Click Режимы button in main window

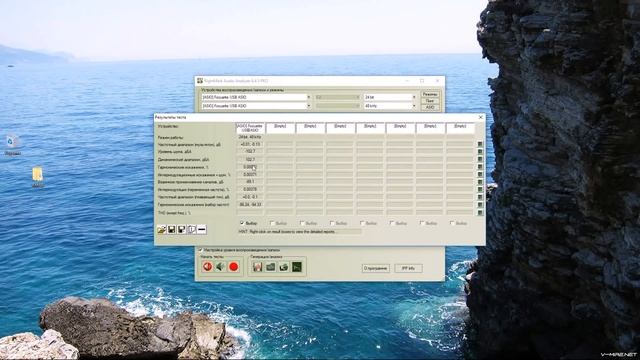pos(430,94)
